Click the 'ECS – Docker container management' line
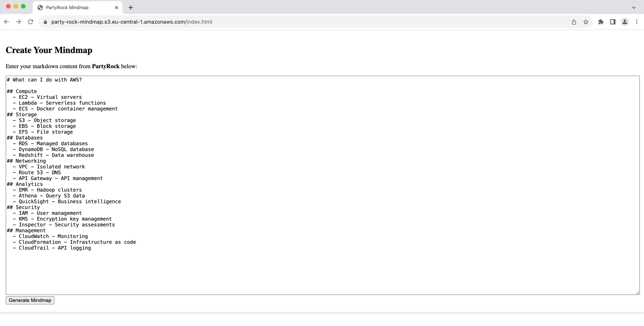Image resolution: width=644 pixels, height=326 pixels. pos(65,109)
